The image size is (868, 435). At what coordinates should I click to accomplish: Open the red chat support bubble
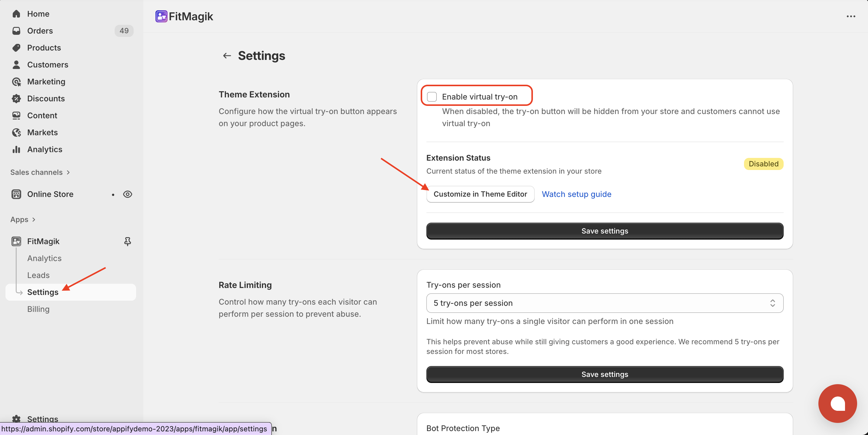click(837, 403)
